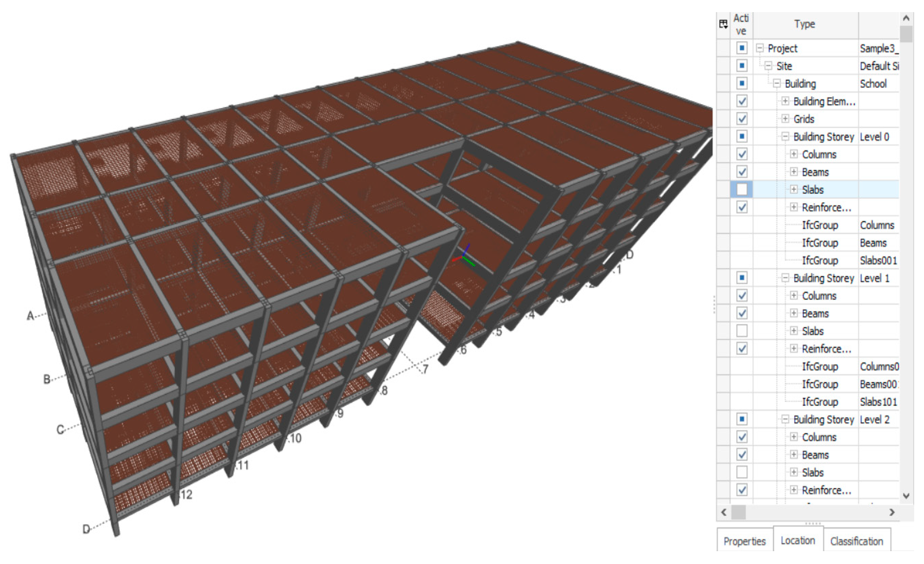Switch to the Properties tab
The image size is (924, 564).
[x=744, y=541]
